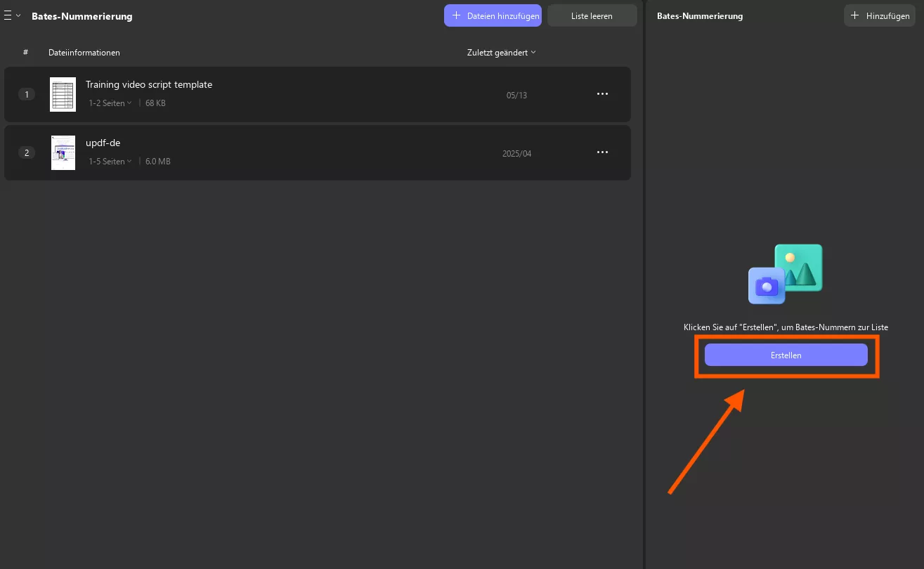The image size is (924, 569).
Task: Click the Hinzufügen button in the right panel
Action: pos(880,15)
